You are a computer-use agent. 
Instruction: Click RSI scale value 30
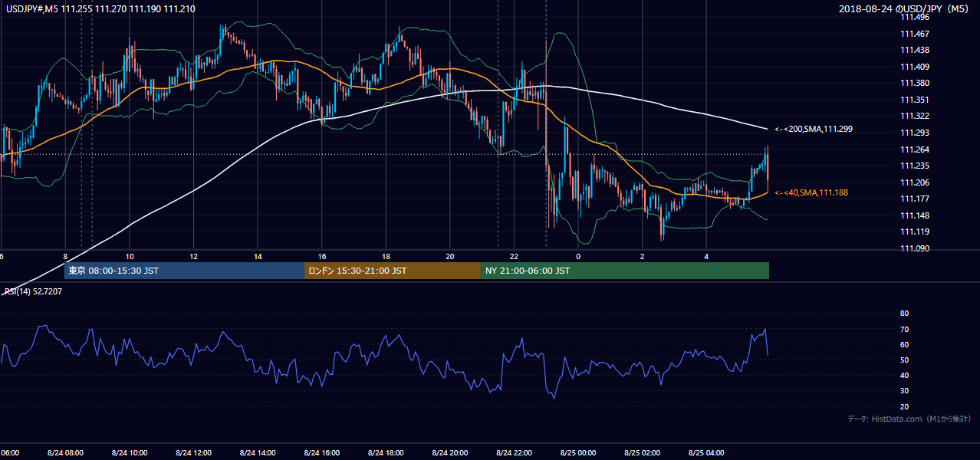click(x=904, y=391)
